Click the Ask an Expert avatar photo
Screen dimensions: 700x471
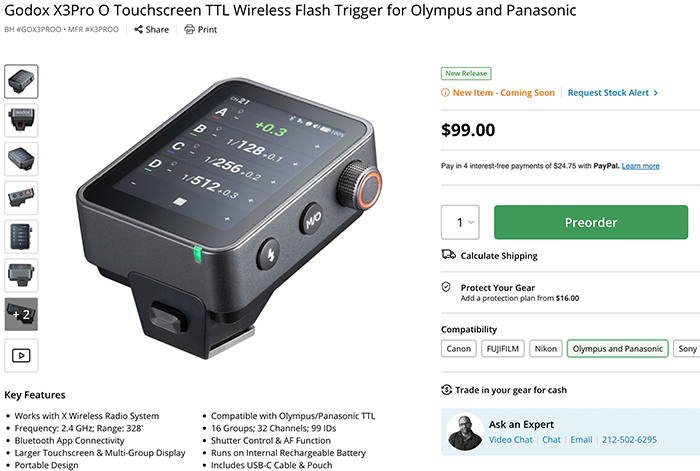tap(465, 432)
